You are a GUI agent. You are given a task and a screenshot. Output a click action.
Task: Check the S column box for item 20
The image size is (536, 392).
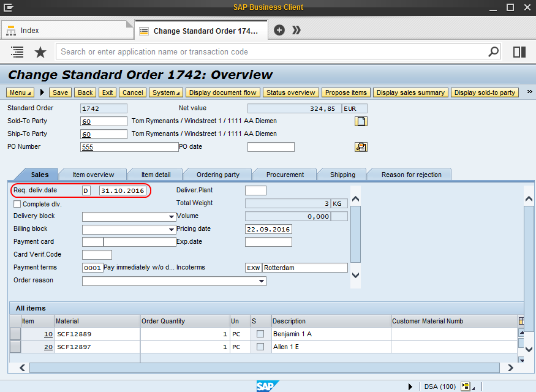[260, 347]
